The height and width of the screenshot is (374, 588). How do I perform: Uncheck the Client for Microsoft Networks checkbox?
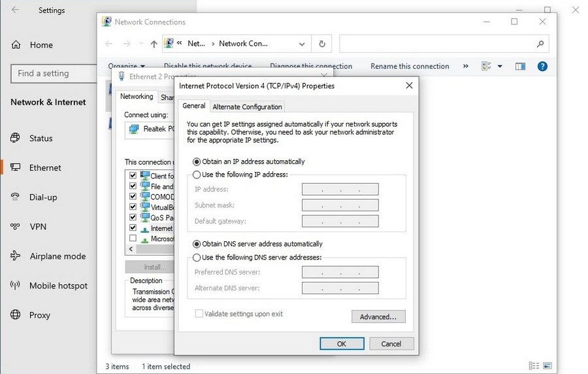(x=133, y=175)
